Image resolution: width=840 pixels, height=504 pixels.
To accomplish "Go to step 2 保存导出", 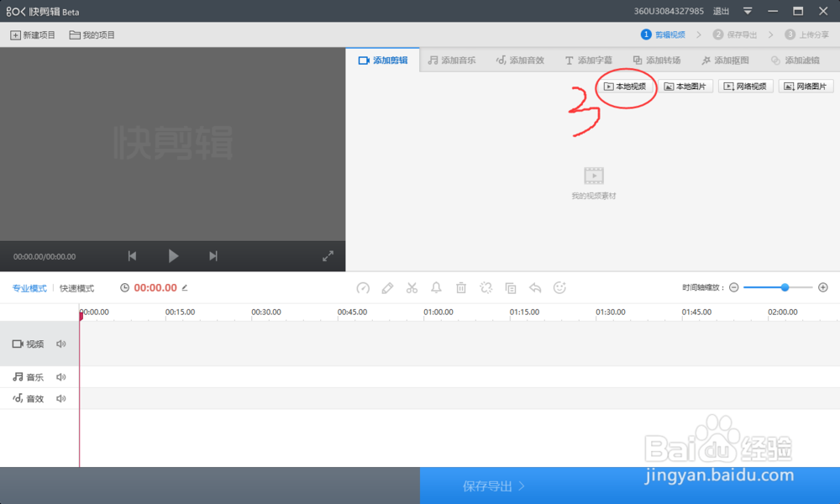I will click(x=734, y=34).
